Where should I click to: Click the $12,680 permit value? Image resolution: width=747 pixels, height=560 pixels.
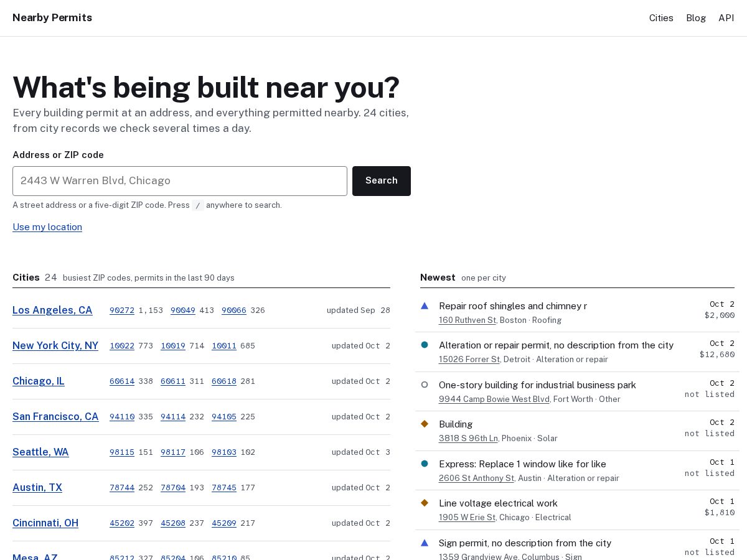pyautogui.click(x=717, y=355)
